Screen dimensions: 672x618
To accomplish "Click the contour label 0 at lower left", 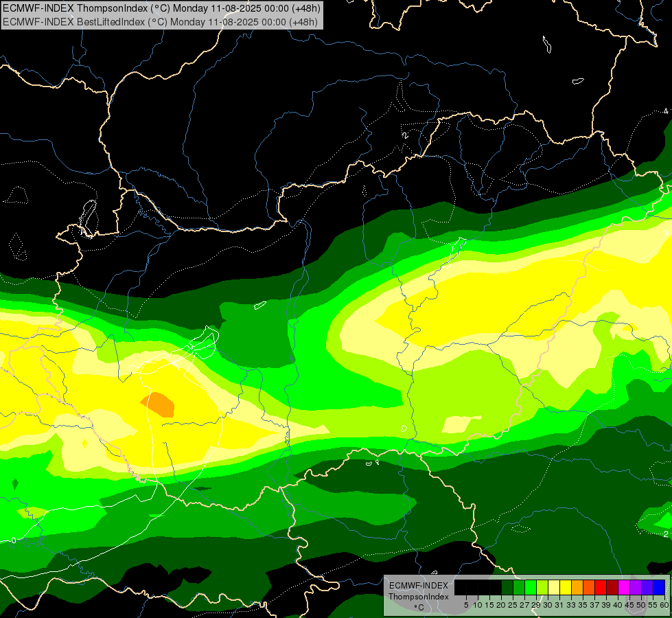I will (14, 540).
